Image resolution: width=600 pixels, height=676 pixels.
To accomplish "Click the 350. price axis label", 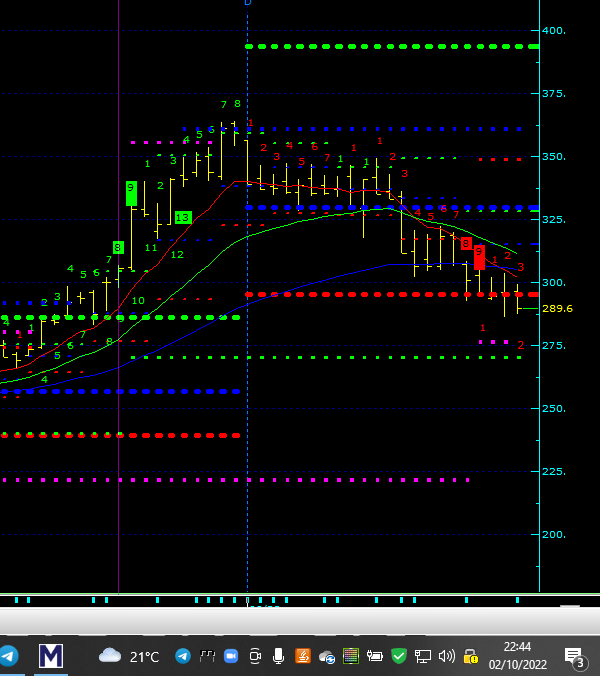I will (x=554, y=156).
